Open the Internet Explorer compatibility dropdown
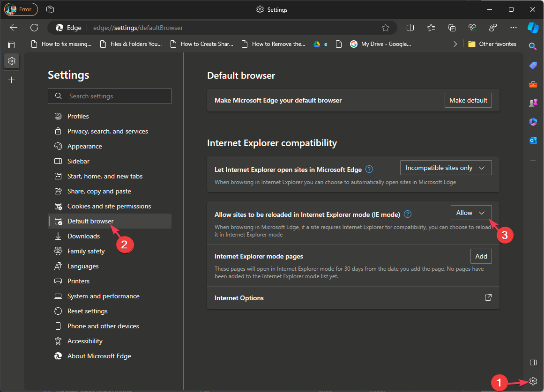The image size is (544, 392). [x=446, y=167]
